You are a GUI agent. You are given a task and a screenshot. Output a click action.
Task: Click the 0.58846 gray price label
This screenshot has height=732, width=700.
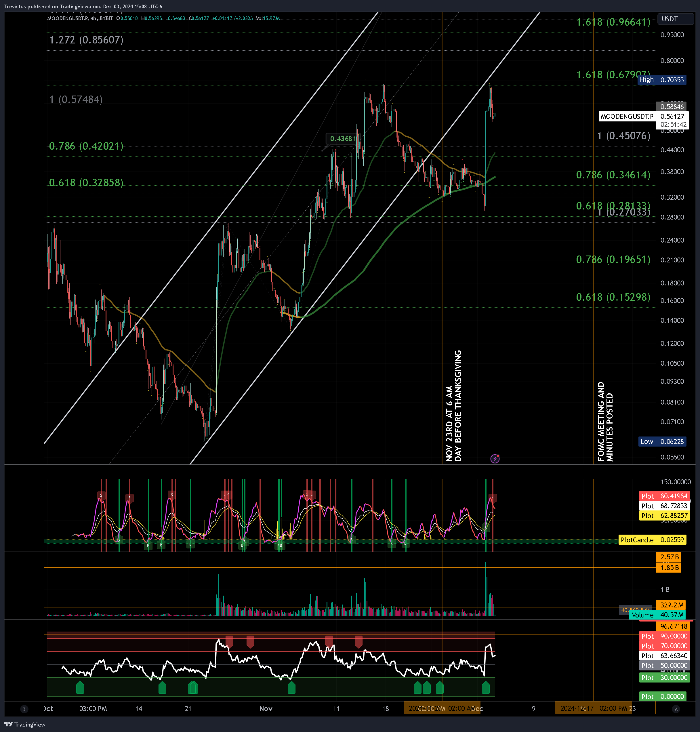click(672, 107)
